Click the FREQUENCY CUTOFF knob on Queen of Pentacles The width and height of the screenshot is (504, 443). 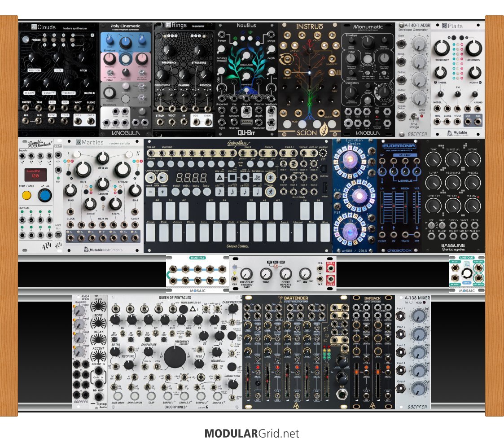click(x=175, y=357)
